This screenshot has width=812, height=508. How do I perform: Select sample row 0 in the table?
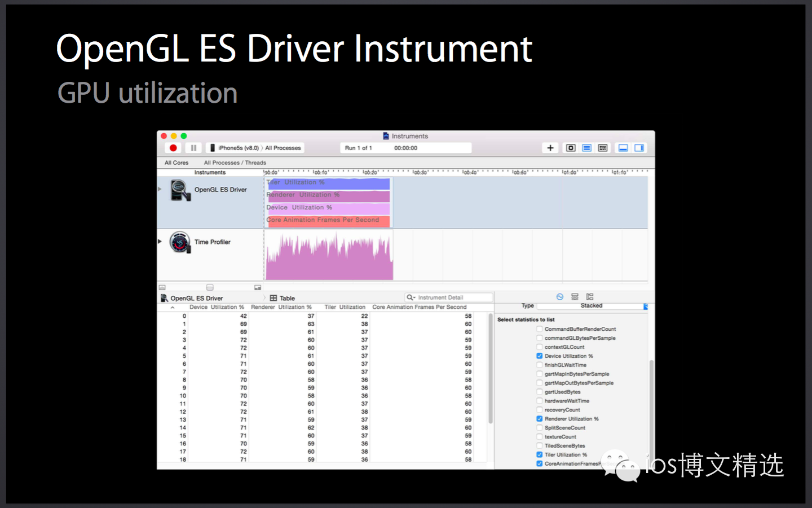pyautogui.click(x=322, y=316)
